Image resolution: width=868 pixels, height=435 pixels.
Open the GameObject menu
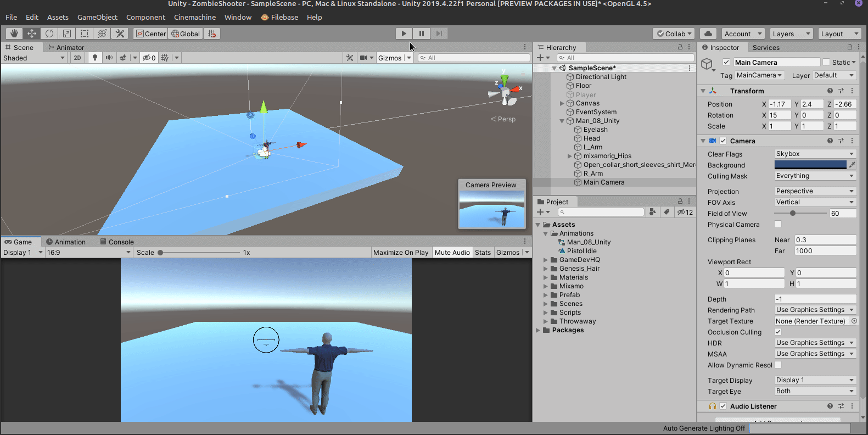click(x=97, y=17)
